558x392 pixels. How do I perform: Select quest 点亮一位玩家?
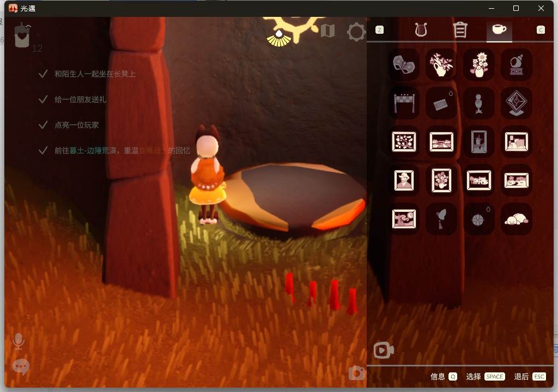pos(69,125)
